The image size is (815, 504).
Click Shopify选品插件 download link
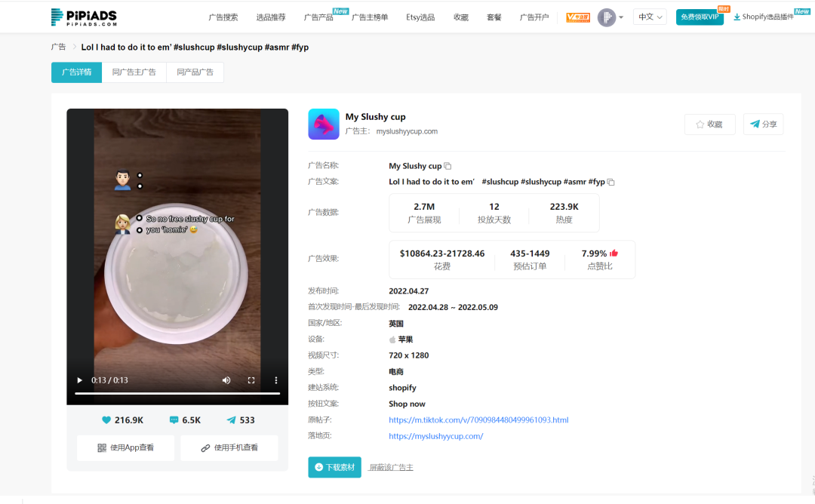point(764,17)
